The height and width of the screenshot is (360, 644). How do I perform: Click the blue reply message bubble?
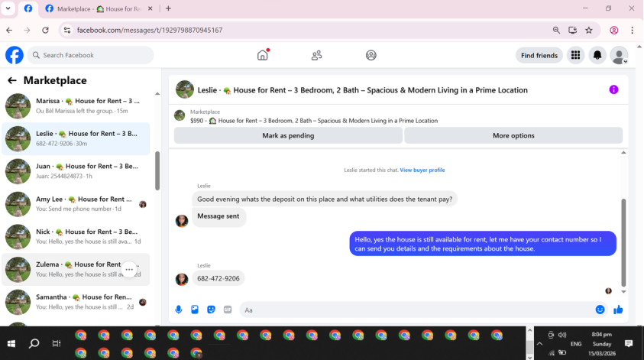(x=483, y=244)
